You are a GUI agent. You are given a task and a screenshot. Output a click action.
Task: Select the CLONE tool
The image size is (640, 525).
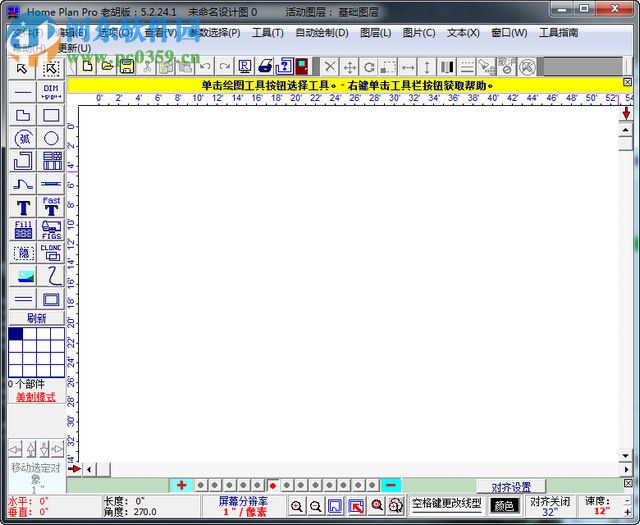51,253
